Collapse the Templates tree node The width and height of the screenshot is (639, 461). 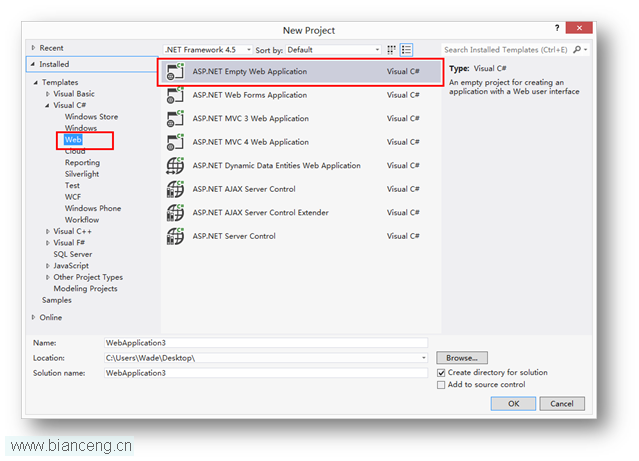tap(36, 83)
